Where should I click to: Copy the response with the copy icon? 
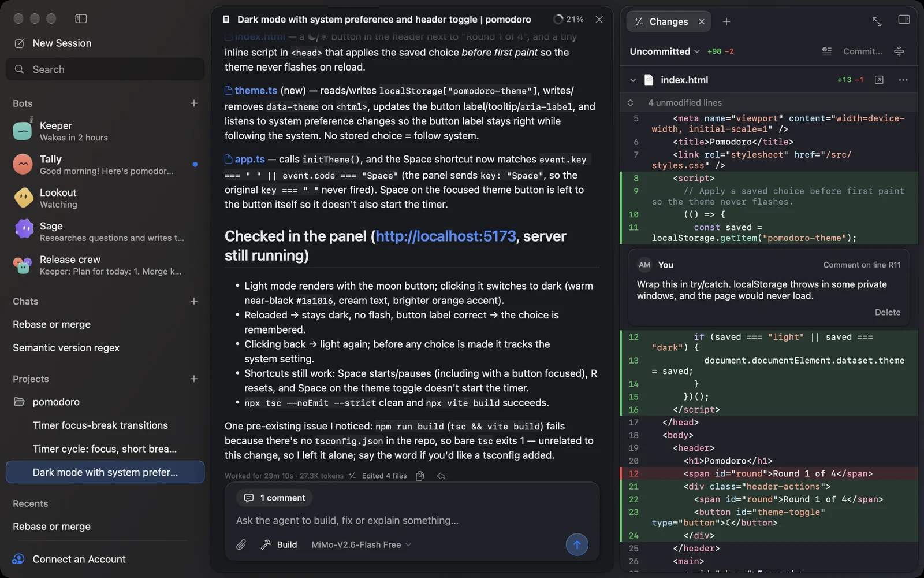point(420,476)
